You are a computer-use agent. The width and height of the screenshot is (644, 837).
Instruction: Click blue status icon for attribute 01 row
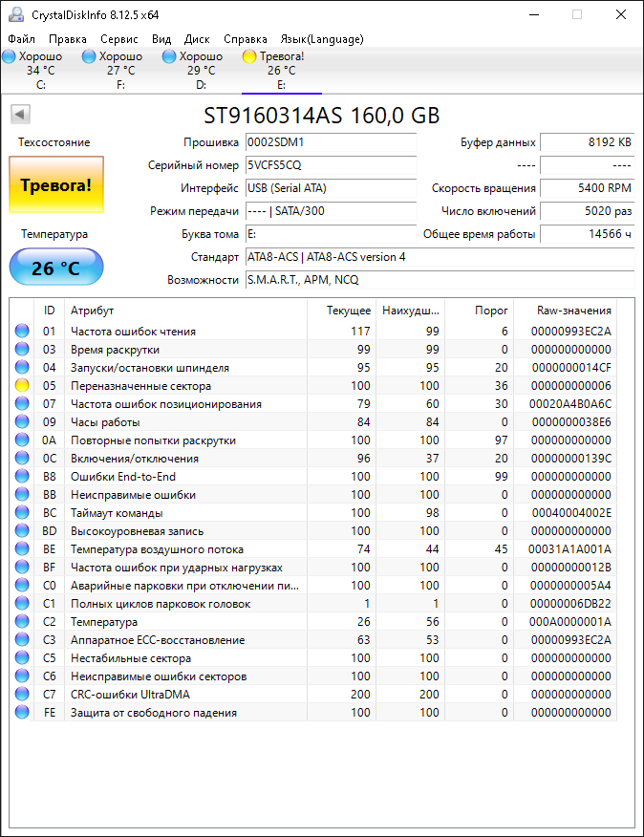22,332
